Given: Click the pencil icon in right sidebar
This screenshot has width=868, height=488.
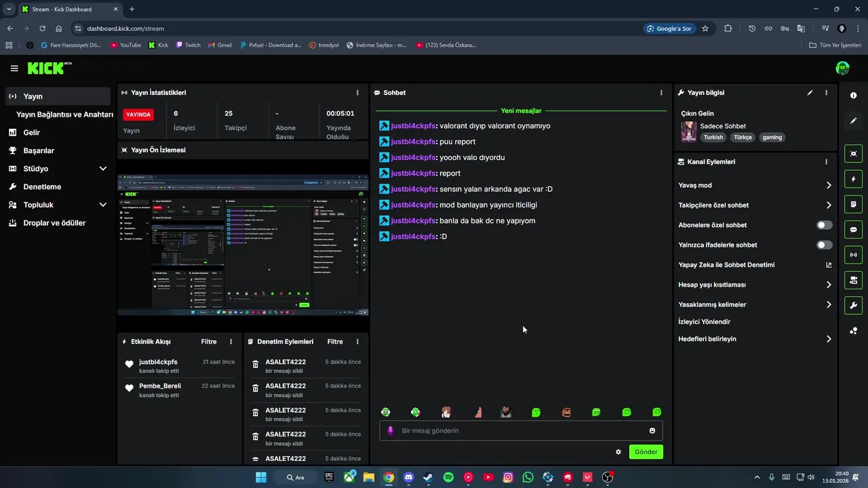Looking at the screenshot, I should click(853, 121).
